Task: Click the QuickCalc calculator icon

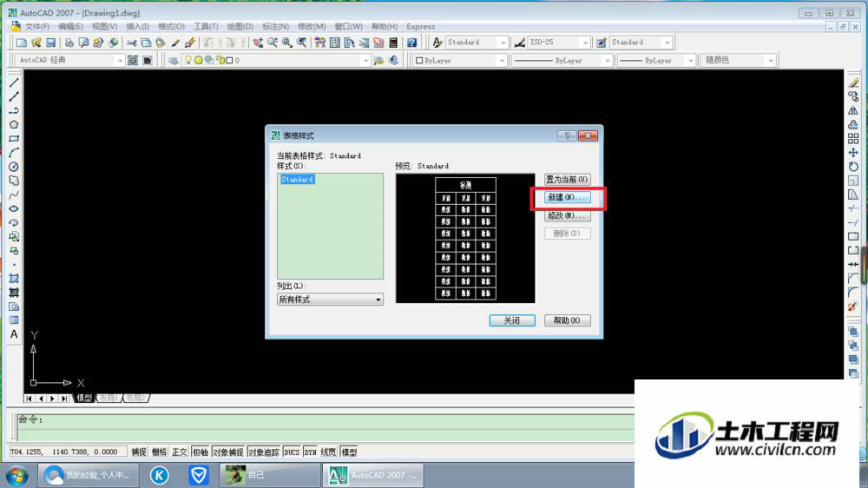Action: click(393, 43)
